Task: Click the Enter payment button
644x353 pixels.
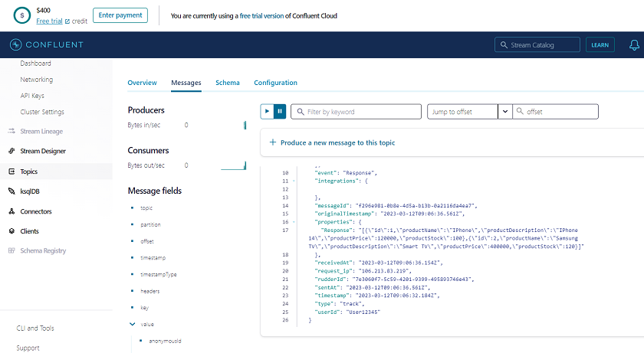Action: [120, 15]
